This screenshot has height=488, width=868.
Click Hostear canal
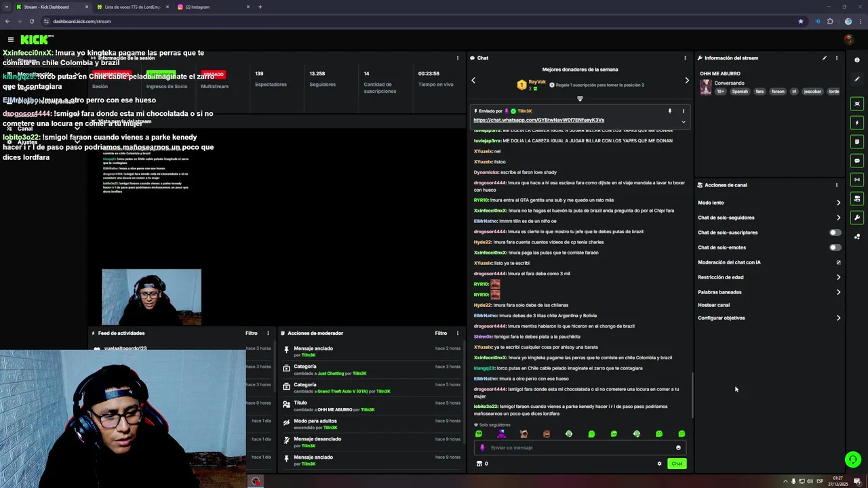(x=713, y=305)
